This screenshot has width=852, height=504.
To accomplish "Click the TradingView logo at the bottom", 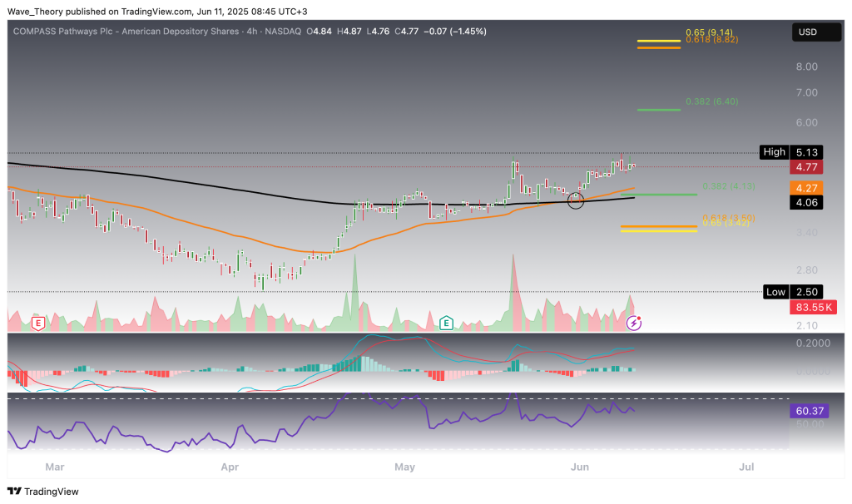I will [x=43, y=492].
